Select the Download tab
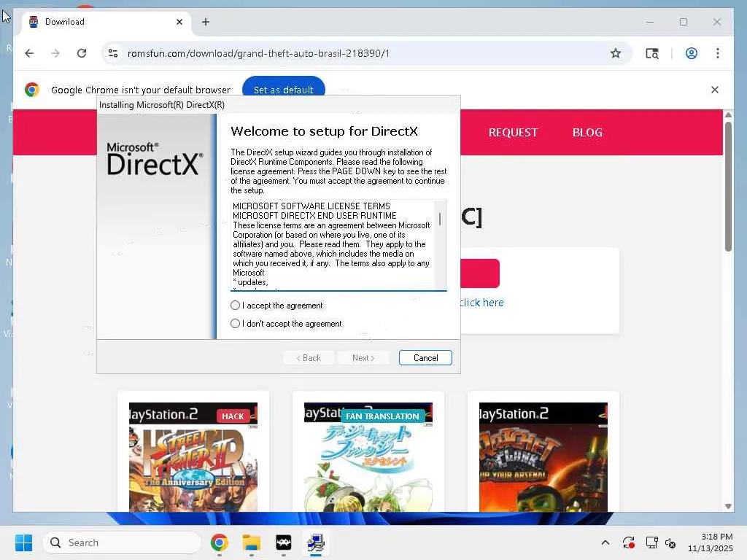This screenshot has width=747, height=560. coord(106,22)
